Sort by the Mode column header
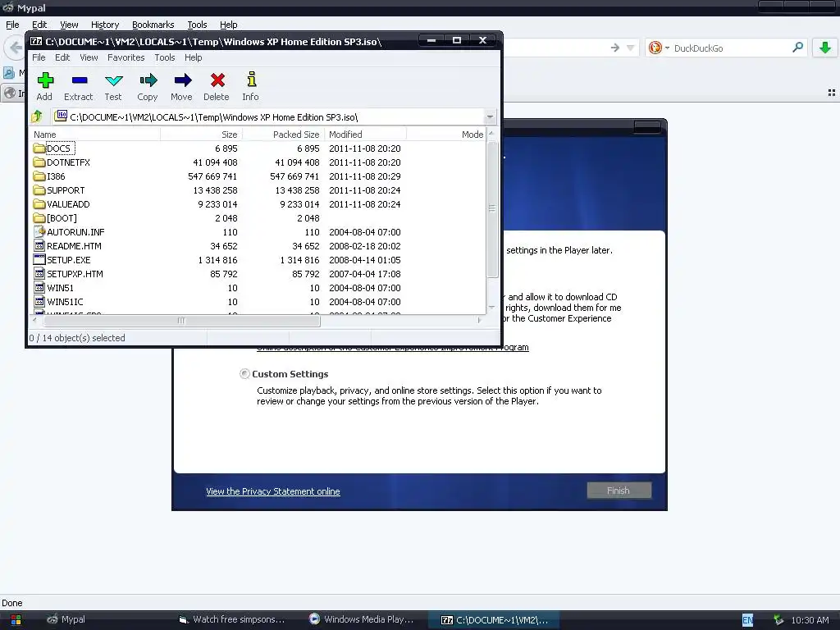Image resolution: width=840 pixels, height=630 pixels. point(446,135)
